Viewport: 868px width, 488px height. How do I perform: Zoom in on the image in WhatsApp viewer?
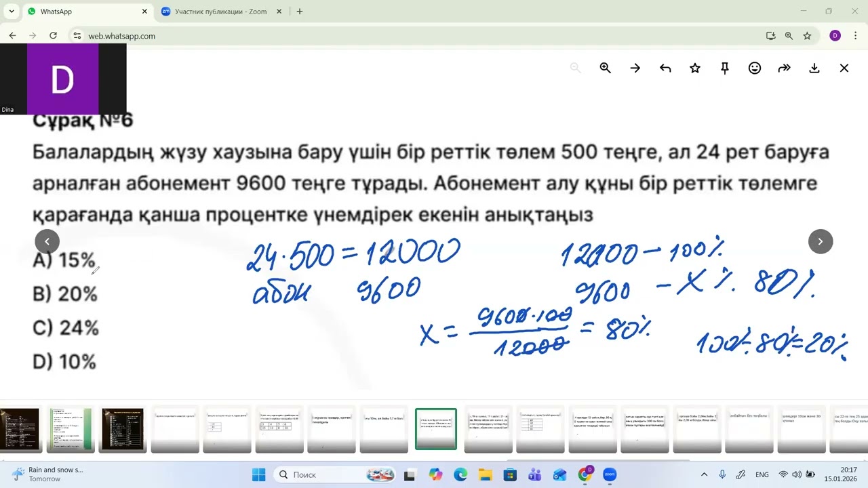coord(605,68)
